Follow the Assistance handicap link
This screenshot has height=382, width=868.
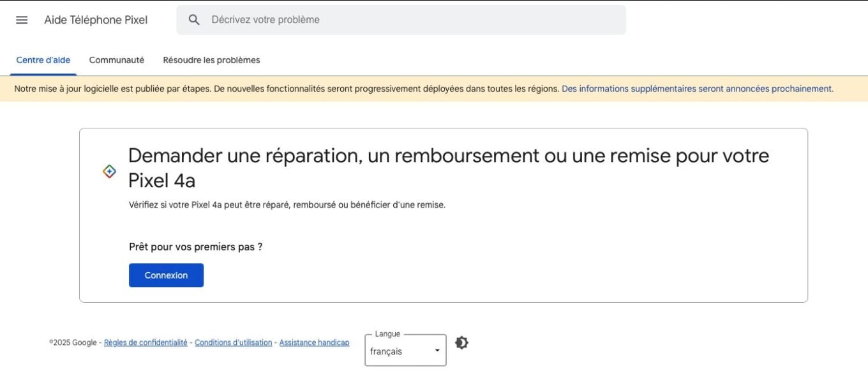point(315,343)
